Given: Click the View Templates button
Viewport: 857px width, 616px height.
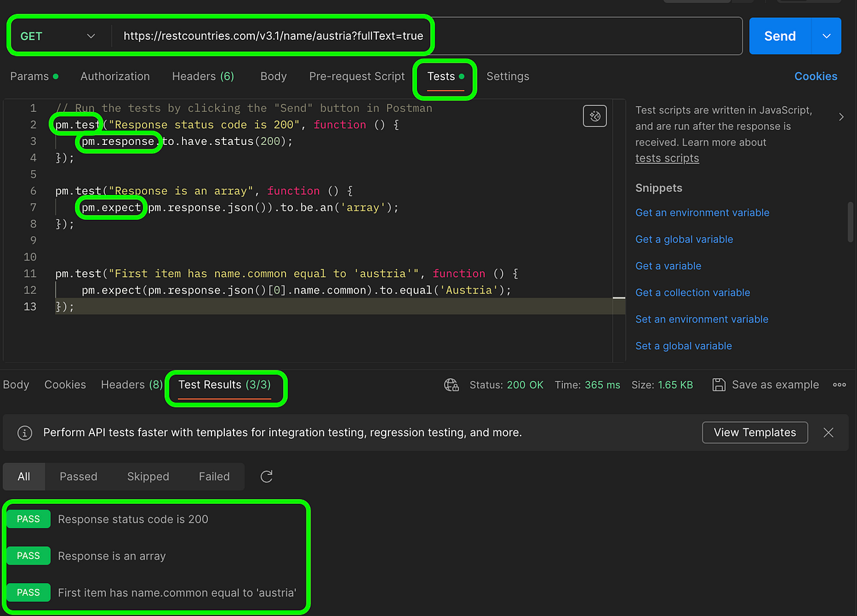Looking at the screenshot, I should (x=754, y=432).
